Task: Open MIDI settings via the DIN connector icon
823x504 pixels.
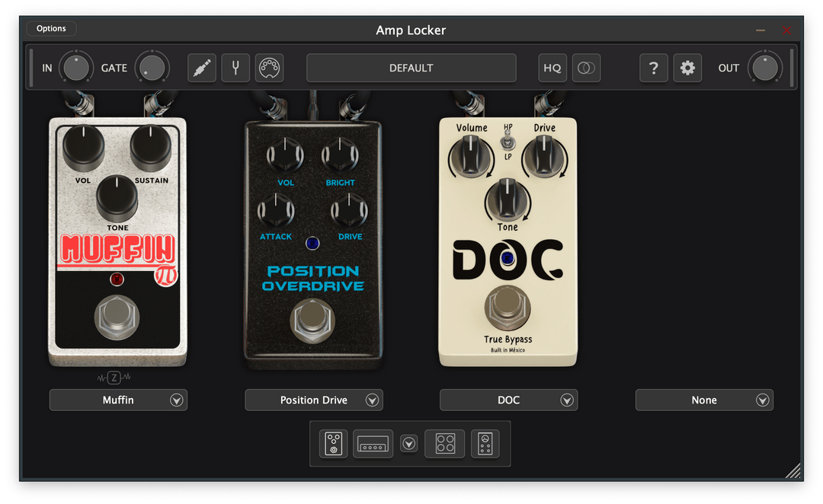Action: (269, 68)
